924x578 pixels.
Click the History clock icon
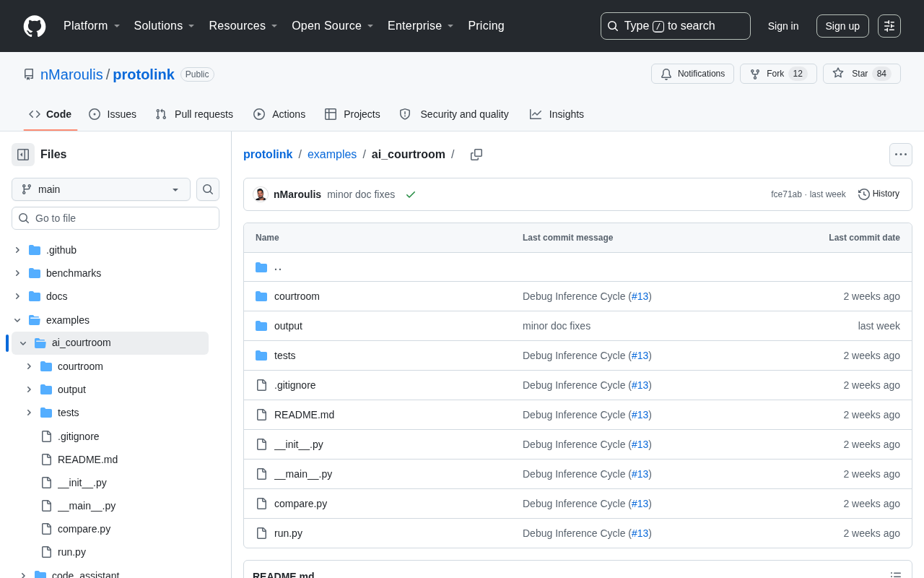(x=864, y=194)
